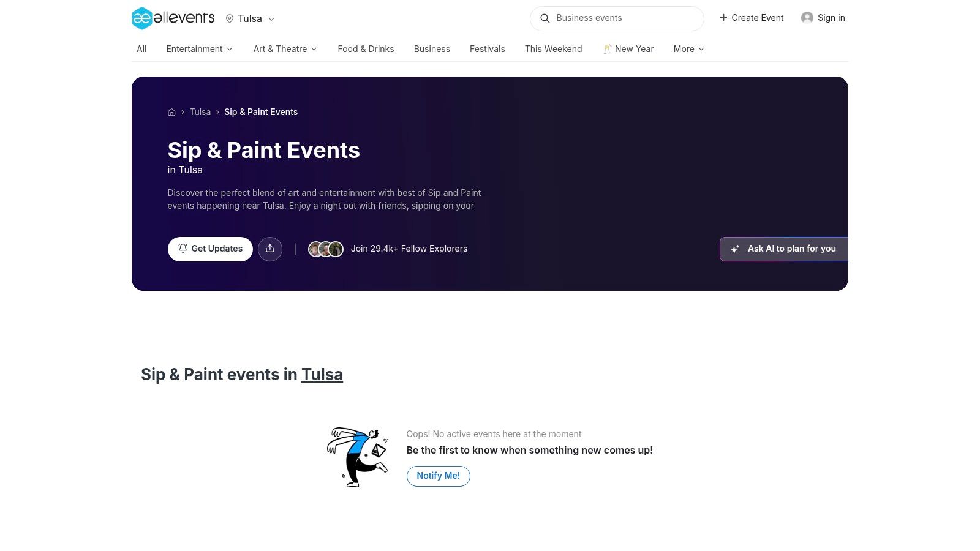
Task: Expand the Tulsa location dropdown
Action: [x=271, y=19]
